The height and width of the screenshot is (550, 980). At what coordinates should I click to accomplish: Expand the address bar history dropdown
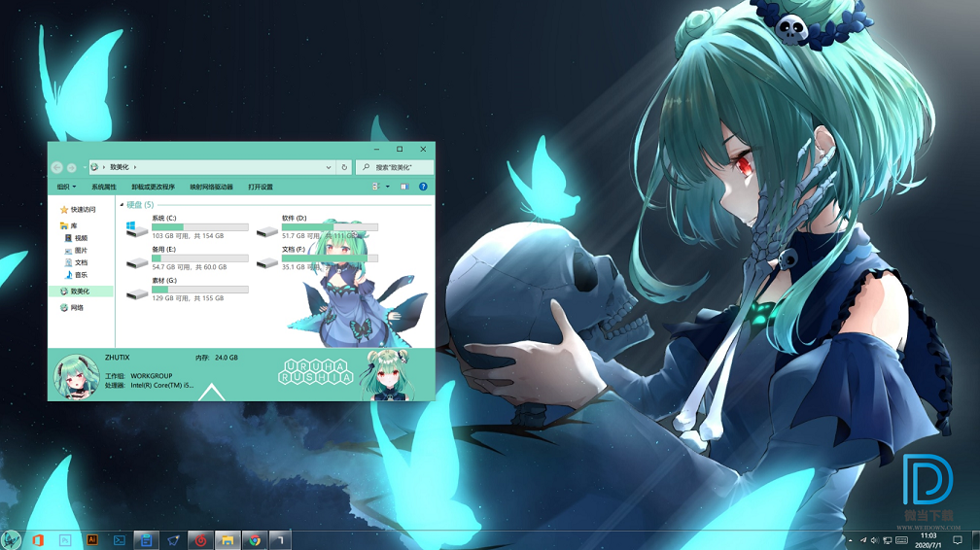(329, 167)
